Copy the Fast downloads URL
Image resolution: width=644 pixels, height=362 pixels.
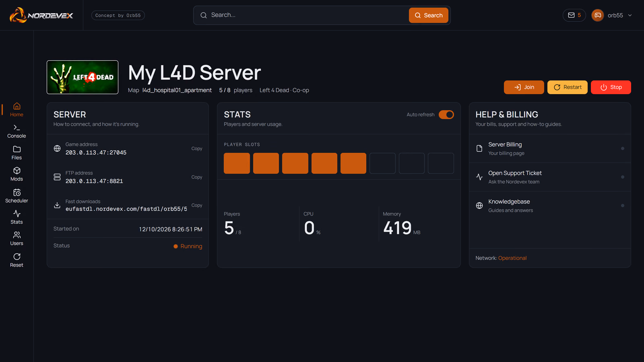(x=197, y=205)
